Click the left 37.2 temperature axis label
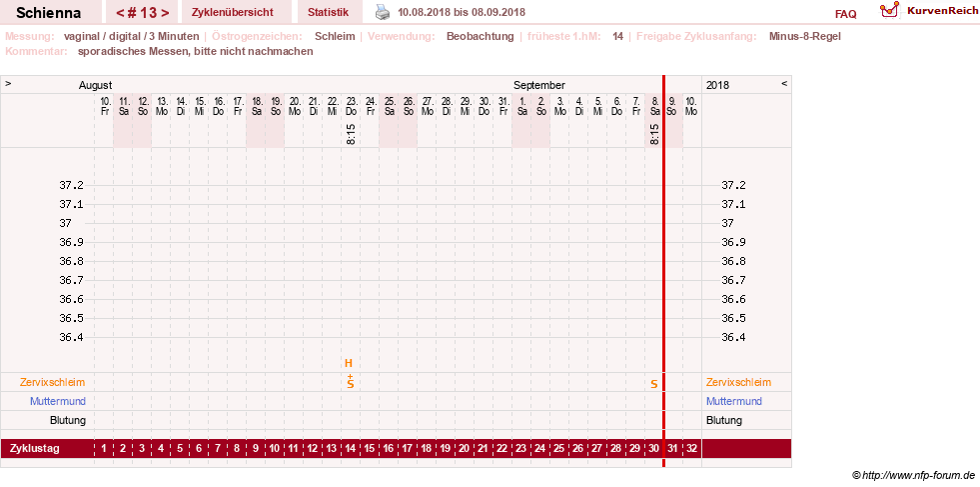980x487 pixels. click(x=71, y=185)
